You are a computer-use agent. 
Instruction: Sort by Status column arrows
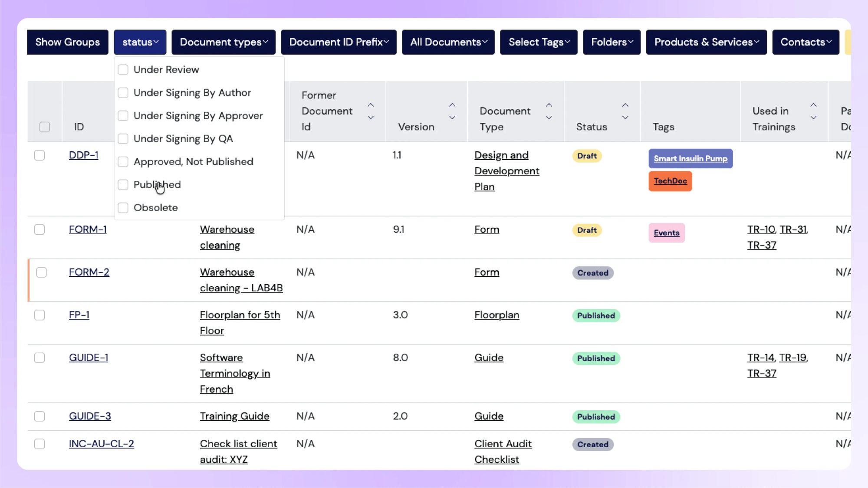(625, 111)
